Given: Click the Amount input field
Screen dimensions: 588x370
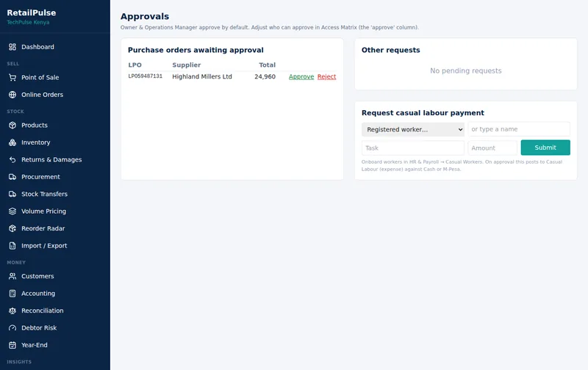Looking at the screenshot, I should click(x=492, y=148).
